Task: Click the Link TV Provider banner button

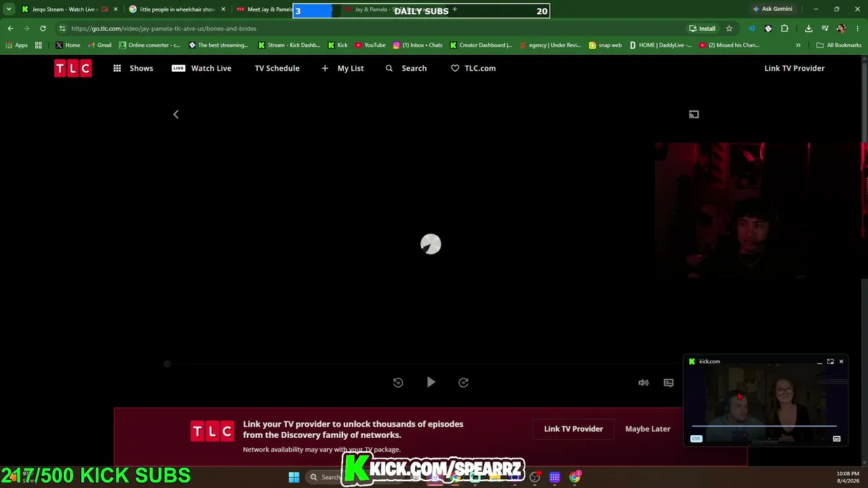Action: pyautogui.click(x=573, y=429)
